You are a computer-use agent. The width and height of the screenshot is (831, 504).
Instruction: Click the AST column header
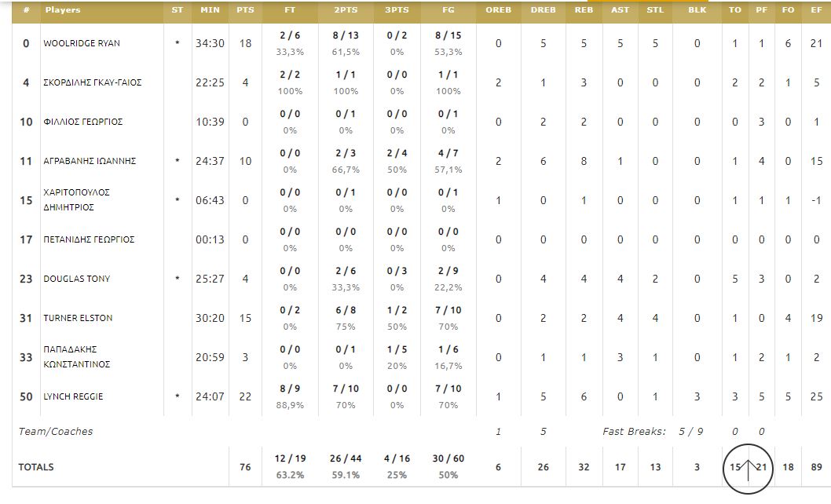620,10
